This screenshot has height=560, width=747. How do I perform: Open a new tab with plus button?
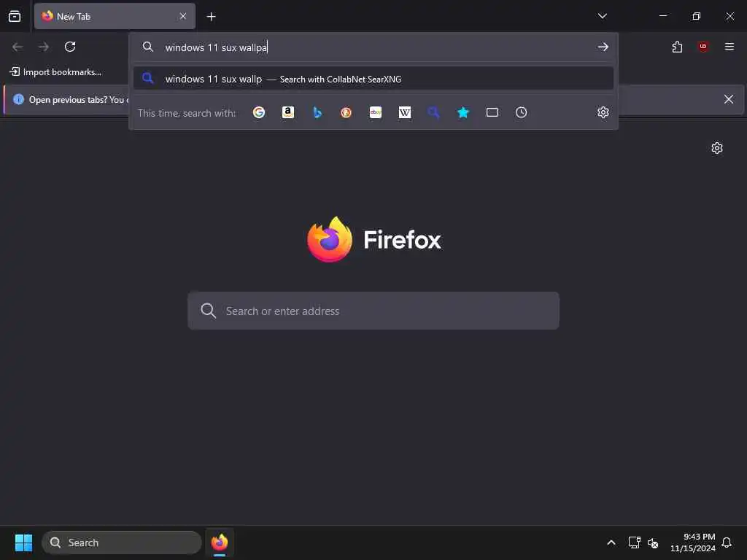pos(211,17)
